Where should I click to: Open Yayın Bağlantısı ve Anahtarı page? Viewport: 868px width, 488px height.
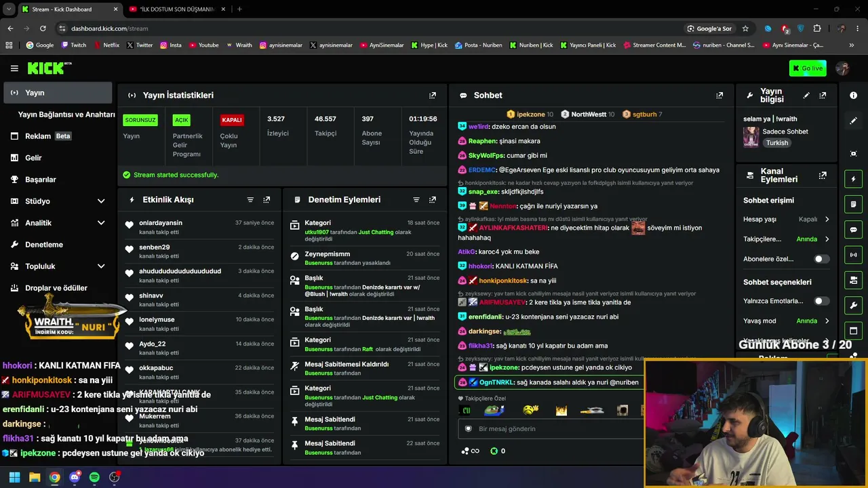(66, 115)
